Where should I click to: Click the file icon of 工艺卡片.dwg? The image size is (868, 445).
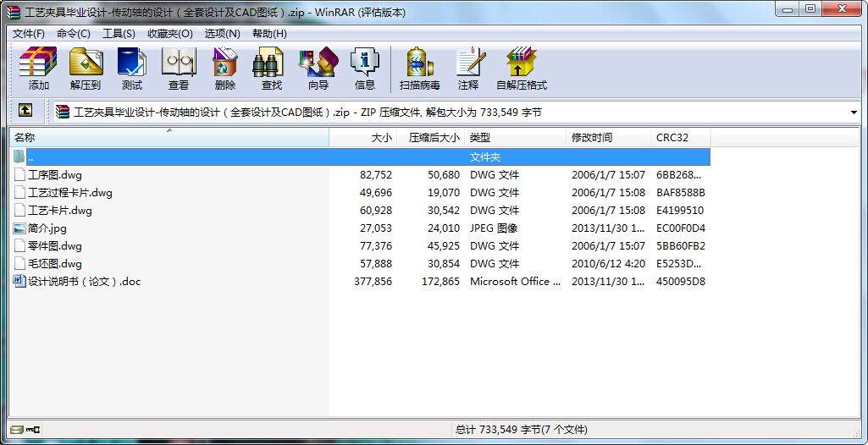[19, 210]
